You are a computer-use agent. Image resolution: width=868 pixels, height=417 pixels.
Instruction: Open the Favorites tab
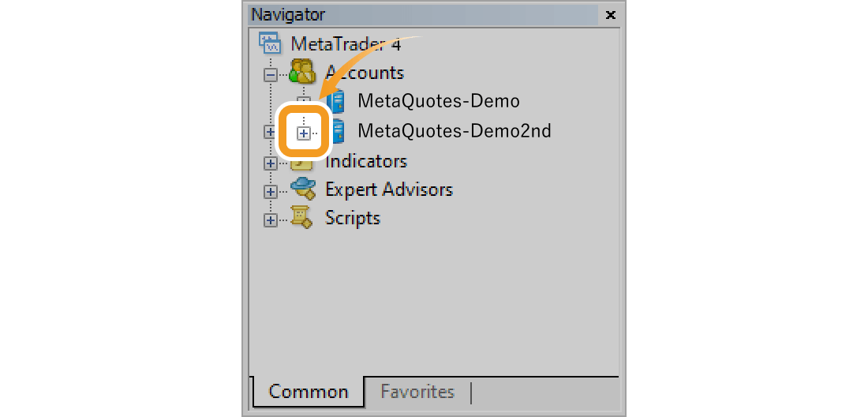(417, 392)
